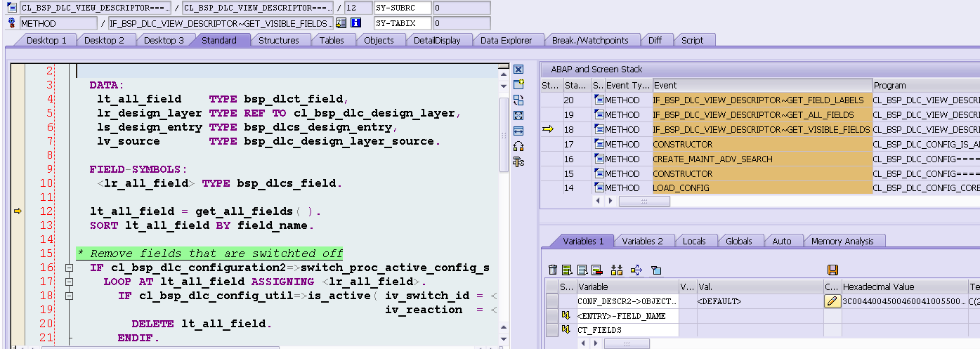Viewport: 980px width, 349px height.
Task: Click the full-screen tool icon beside the editor
Action: pos(518,115)
